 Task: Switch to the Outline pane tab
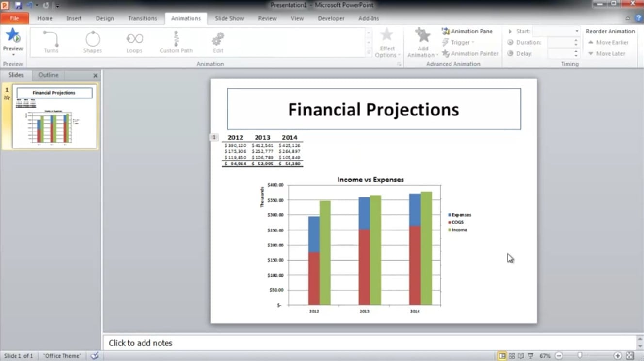(48, 75)
